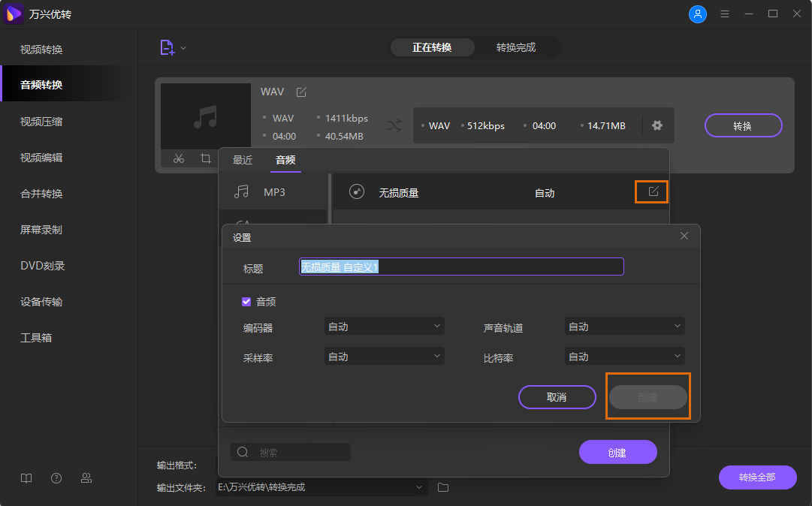This screenshot has height=506, width=812.
Task: Expand the 采样率 dropdown
Action: pyautogui.click(x=385, y=357)
